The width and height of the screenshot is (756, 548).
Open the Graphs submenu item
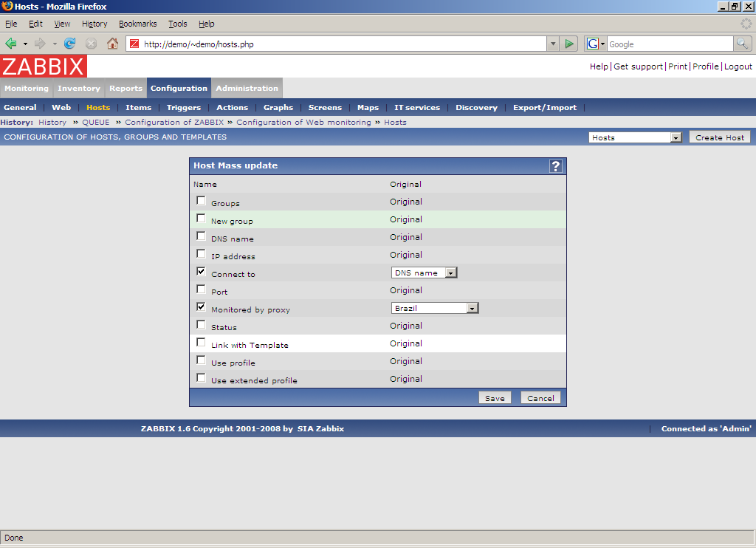point(278,108)
